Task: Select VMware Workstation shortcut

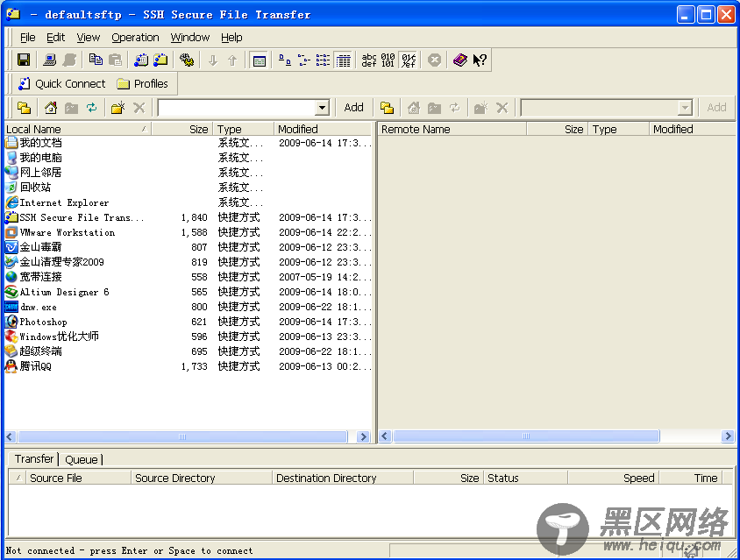Action: 67,232
